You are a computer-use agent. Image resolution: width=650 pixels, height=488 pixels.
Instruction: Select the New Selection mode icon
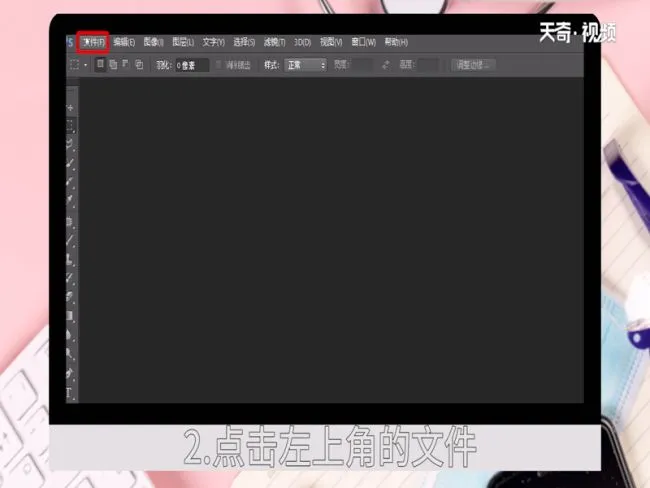(x=100, y=64)
